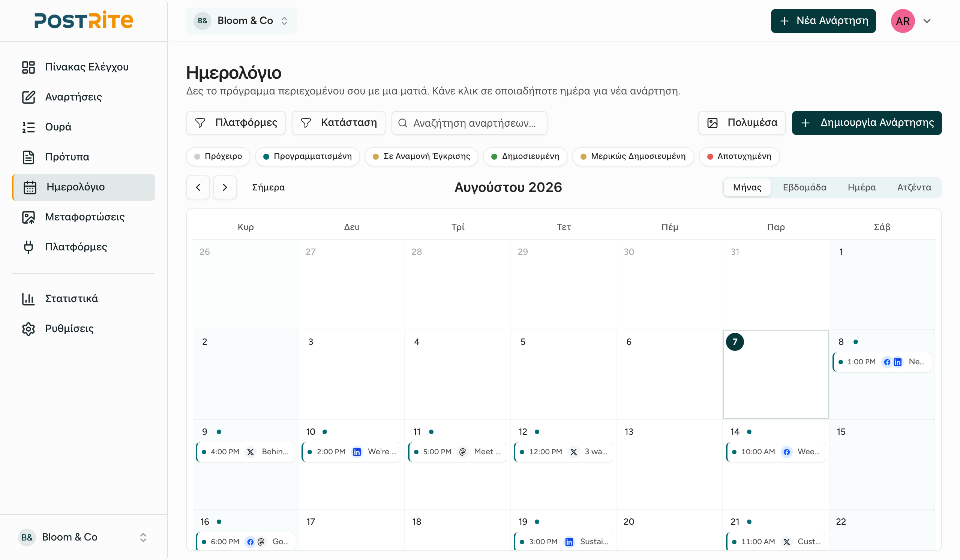Select today's date cell, August 7
The width and height of the screenshot is (960, 560).
pyautogui.click(x=775, y=374)
